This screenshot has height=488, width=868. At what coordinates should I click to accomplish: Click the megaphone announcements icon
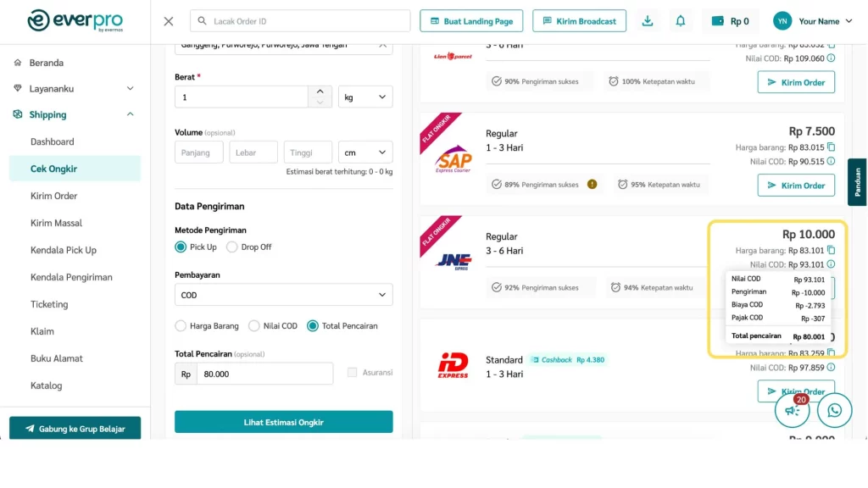coord(793,410)
